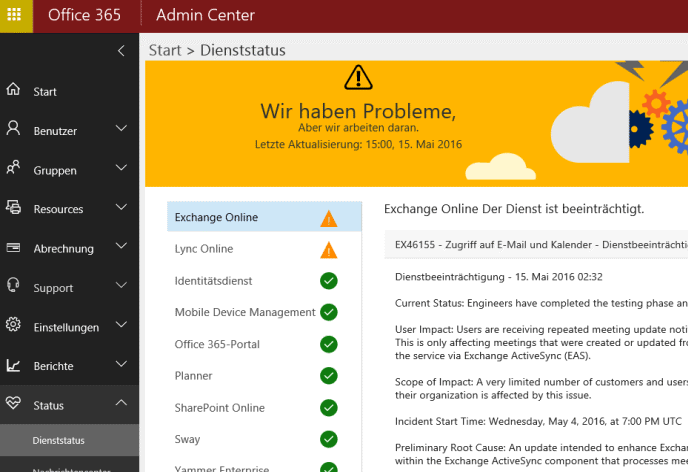Click the Admin Center header title
The width and height of the screenshot is (688, 472).
205,15
